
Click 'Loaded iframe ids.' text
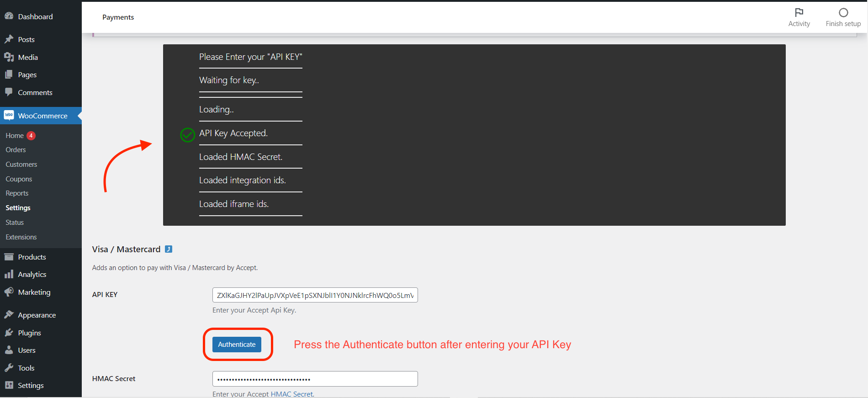click(x=234, y=204)
